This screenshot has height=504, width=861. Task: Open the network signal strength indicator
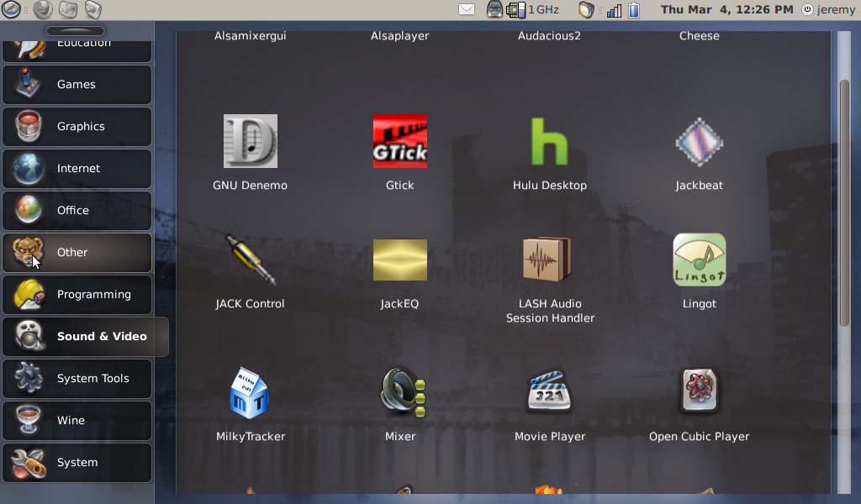point(614,10)
